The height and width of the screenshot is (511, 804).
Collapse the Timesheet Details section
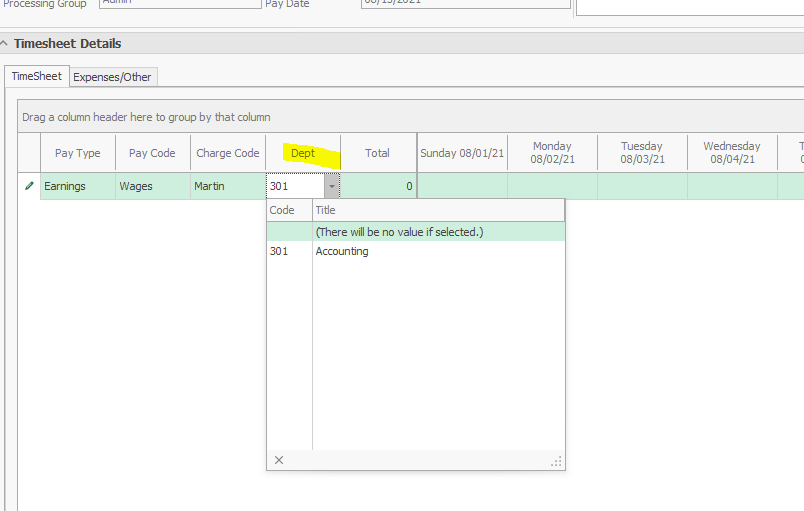click(6, 44)
